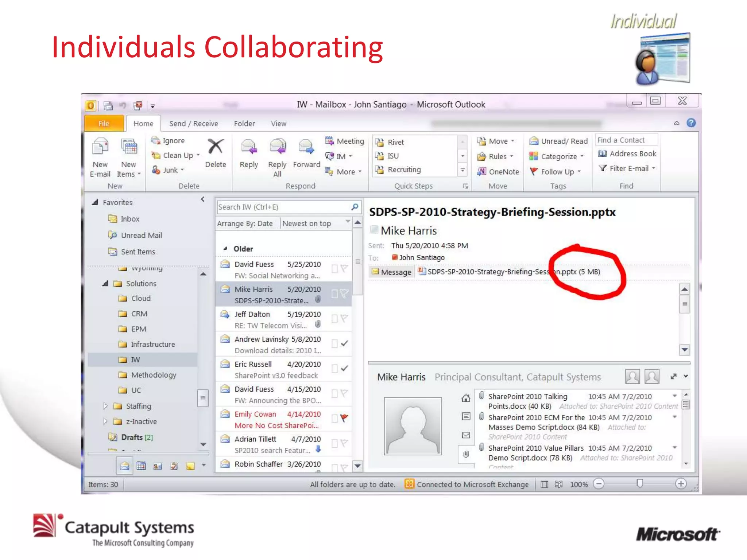
Task: Open the New Items button
Action: pos(129,157)
